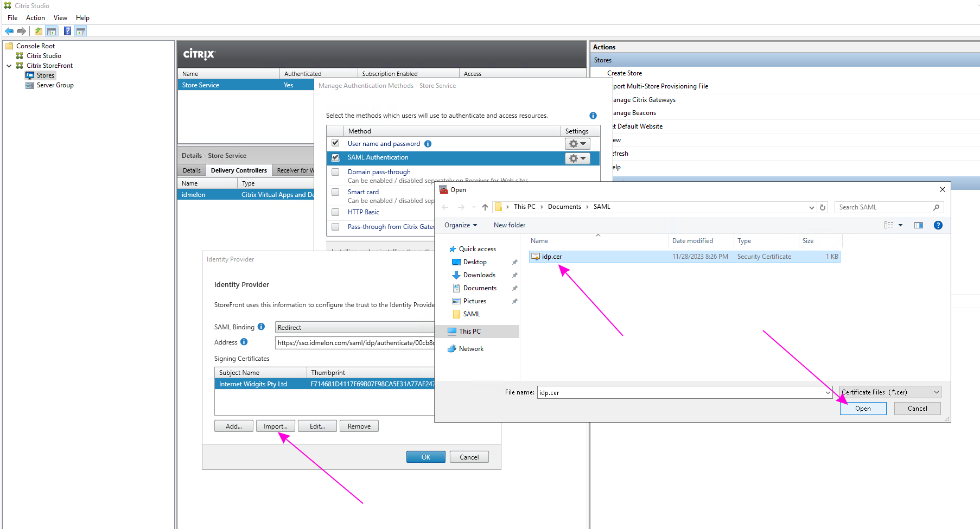Click Open dialog up-directory arrow
This screenshot has width=980, height=529.
tap(485, 207)
